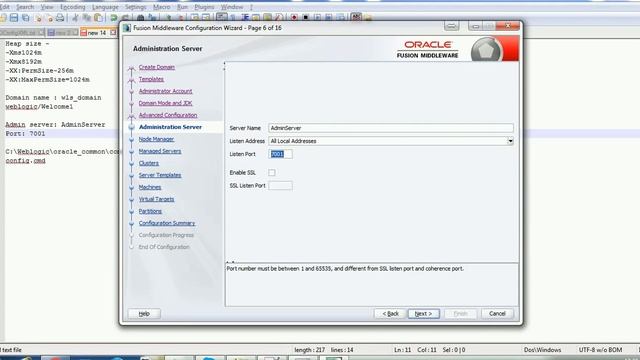The width and height of the screenshot is (640, 360).
Task: Go to Virtual Targets step link
Action: click(156, 199)
